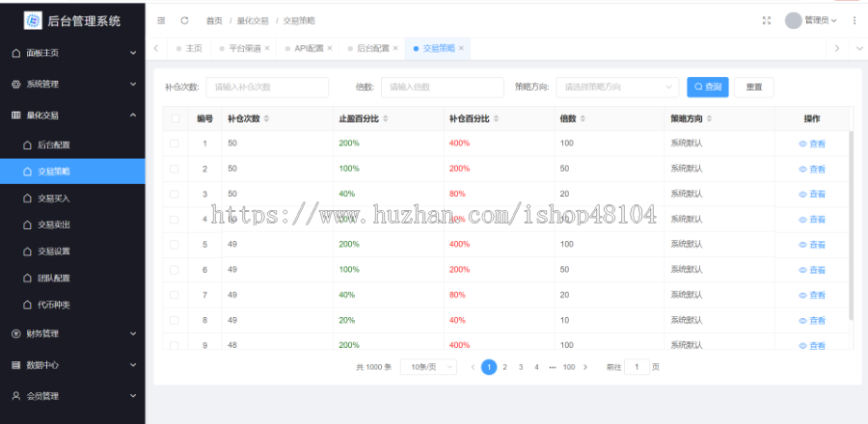Sort by 补仓百分比 column arrows

pyautogui.click(x=496, y=119)
